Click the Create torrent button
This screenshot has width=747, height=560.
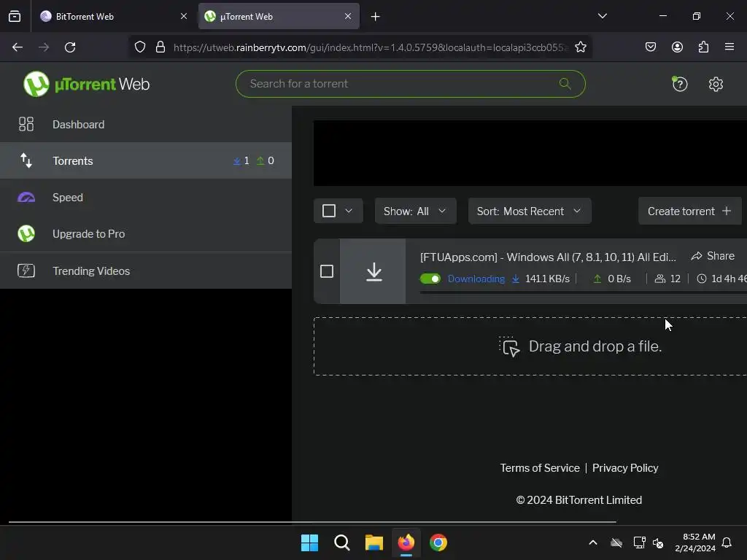pos(690,211)
